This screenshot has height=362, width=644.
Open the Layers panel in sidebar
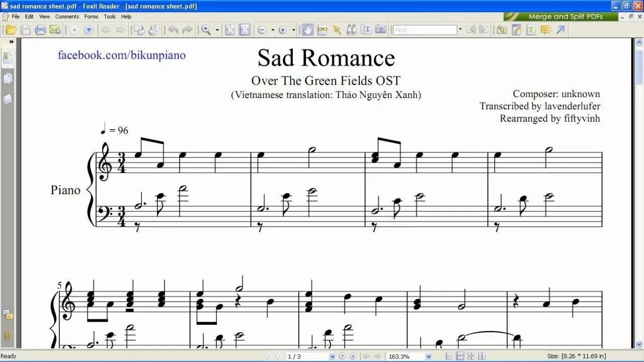(8, 99)
